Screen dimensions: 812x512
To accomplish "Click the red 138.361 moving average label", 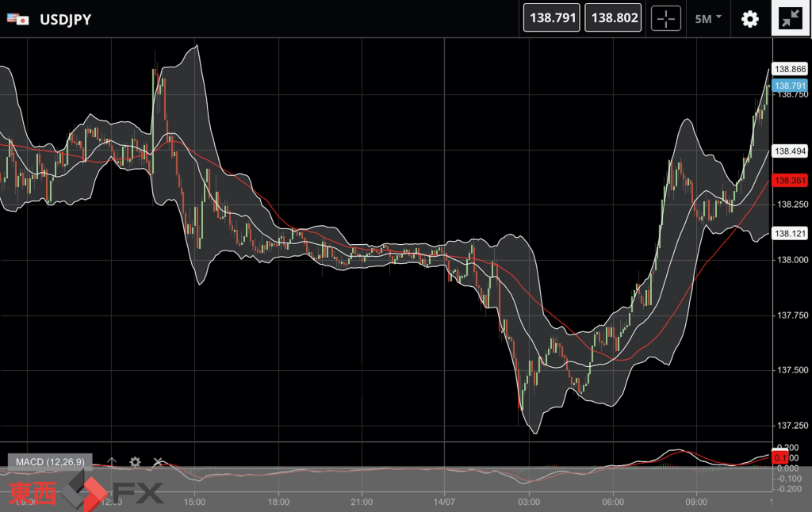I will point(790,180).
